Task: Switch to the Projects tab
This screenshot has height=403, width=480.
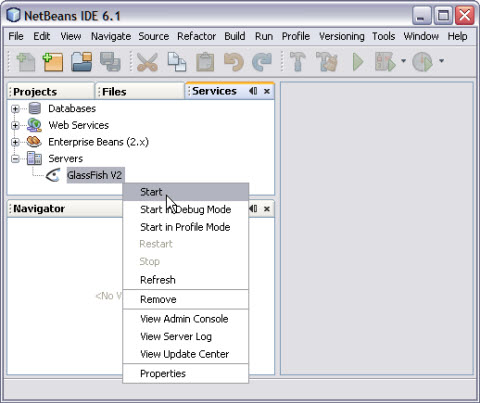Action: [x=51, y=92]
